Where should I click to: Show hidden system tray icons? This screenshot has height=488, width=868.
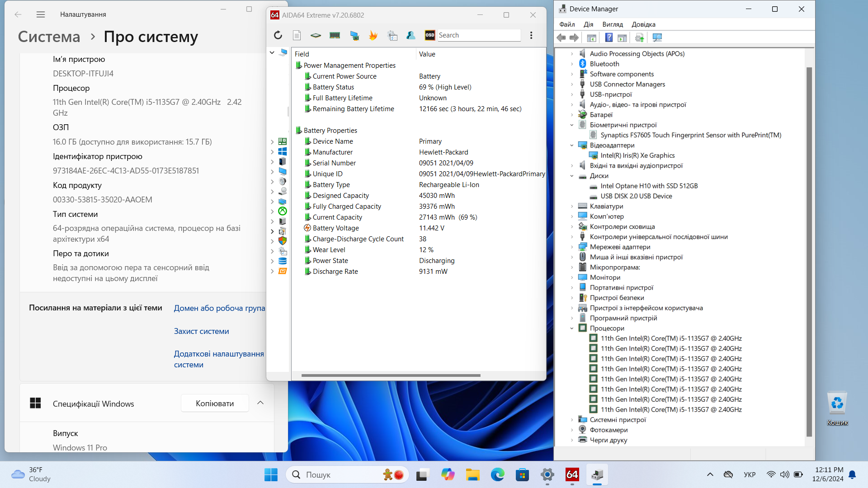click(710, 474)
